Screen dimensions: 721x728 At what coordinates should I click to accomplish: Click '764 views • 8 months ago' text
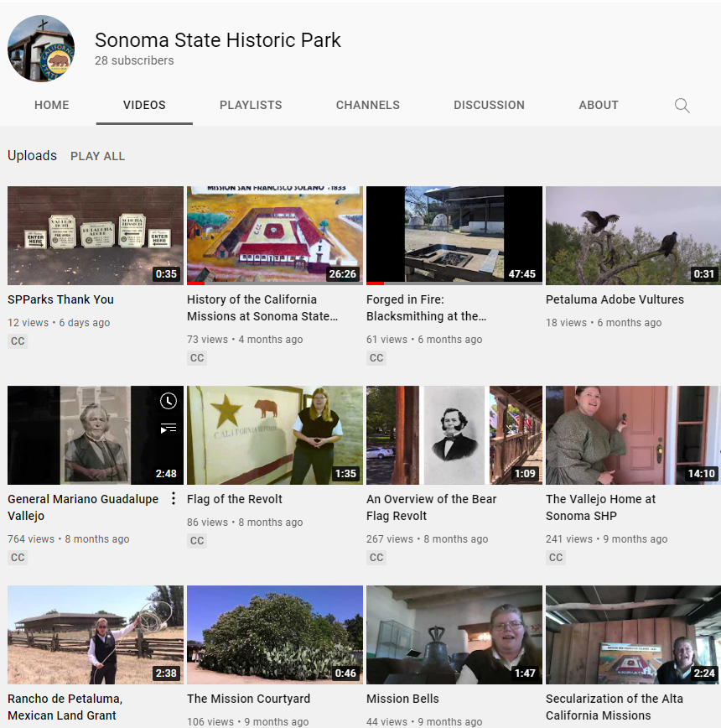click(68, 539)
